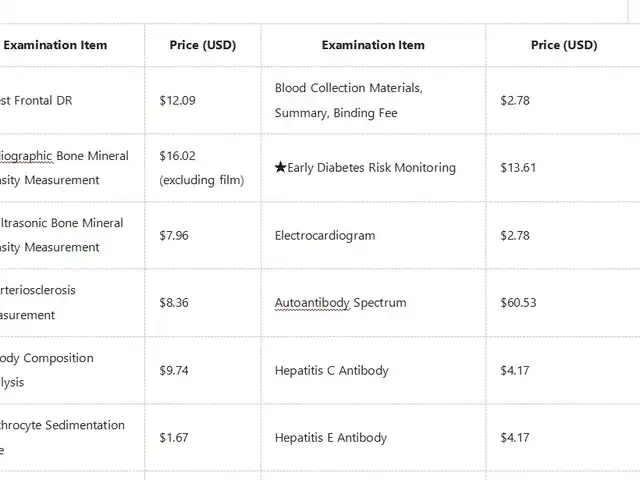Click the star before Early Diabetes Risk Monitoring
This screenshot has height=480, width=640.
coord(280,168)
